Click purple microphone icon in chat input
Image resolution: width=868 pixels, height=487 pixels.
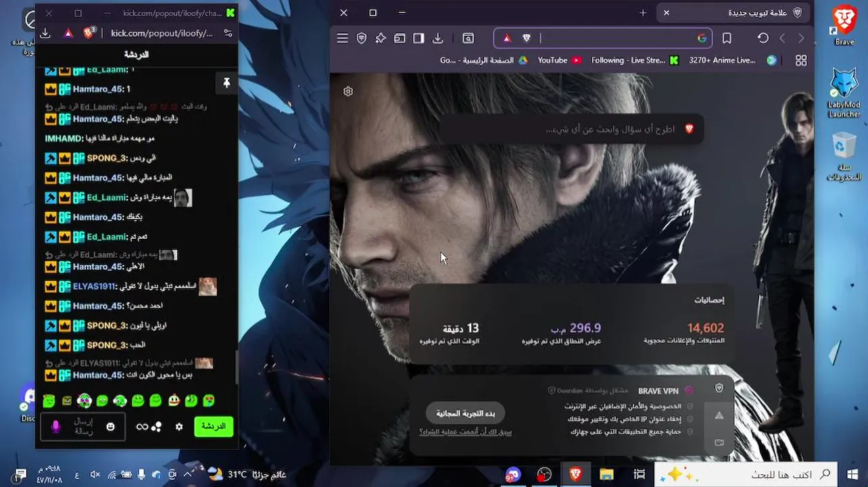click(56, 426)
